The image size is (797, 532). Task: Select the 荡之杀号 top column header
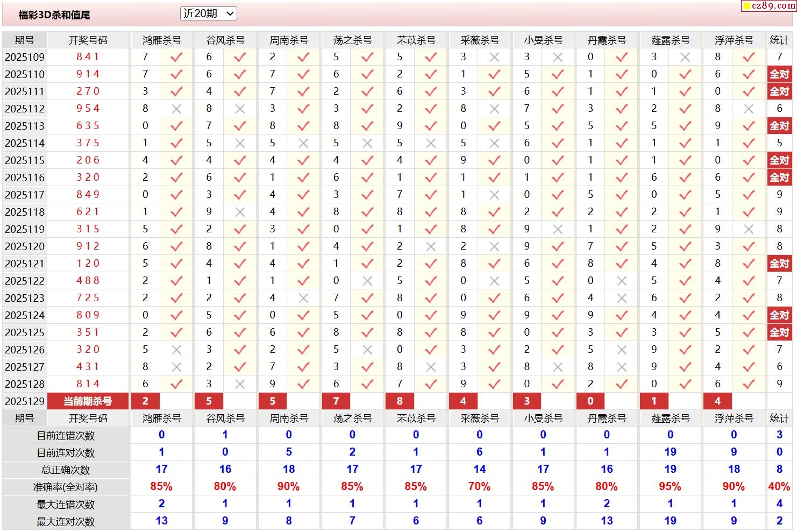352,40
